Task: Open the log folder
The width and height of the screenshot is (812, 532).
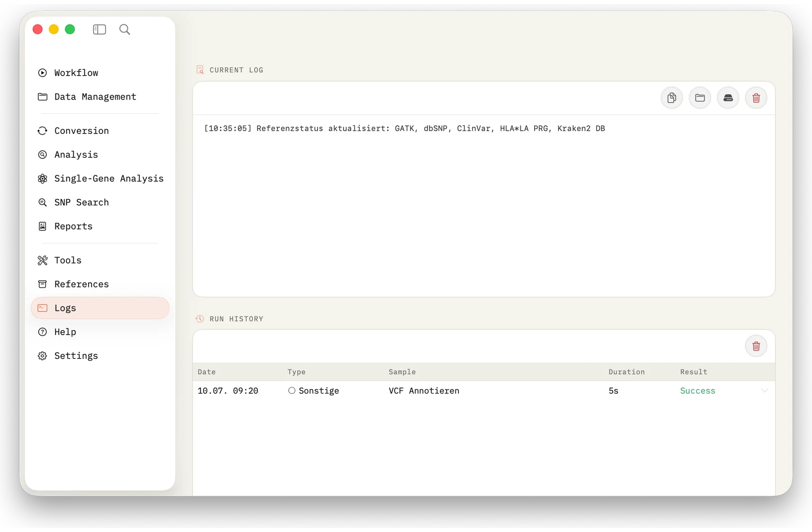Action: pos(700,98)
